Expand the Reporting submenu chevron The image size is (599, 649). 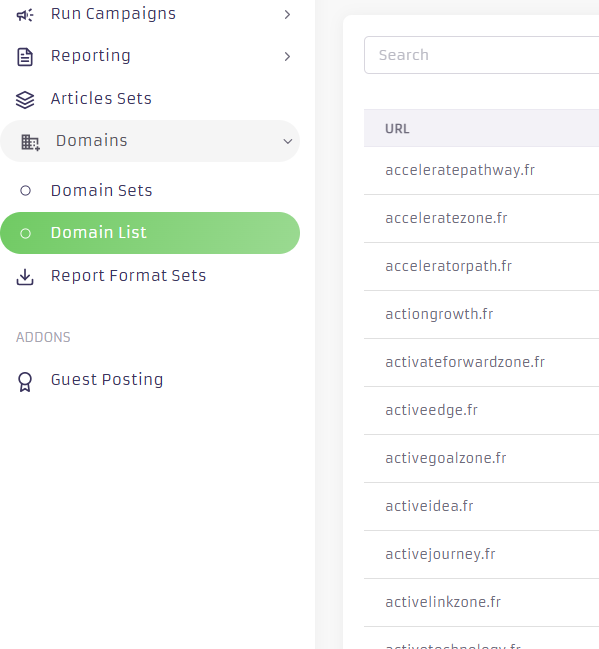pos(287,57)
